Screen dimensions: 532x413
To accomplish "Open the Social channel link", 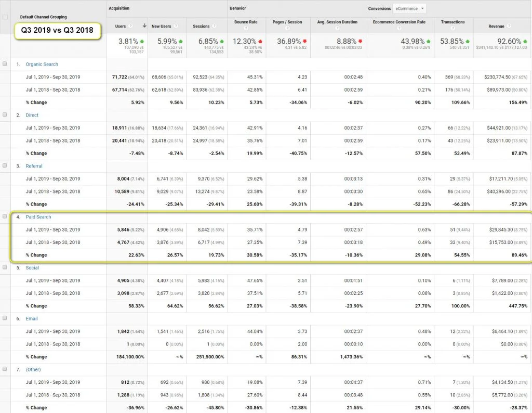I will (x=32, y=268).
